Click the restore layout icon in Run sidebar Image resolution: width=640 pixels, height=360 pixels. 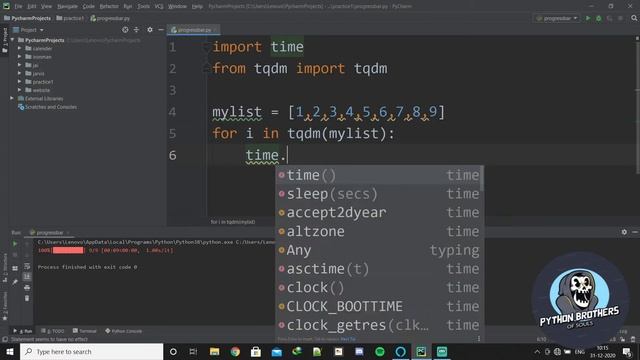coord(15,268)
